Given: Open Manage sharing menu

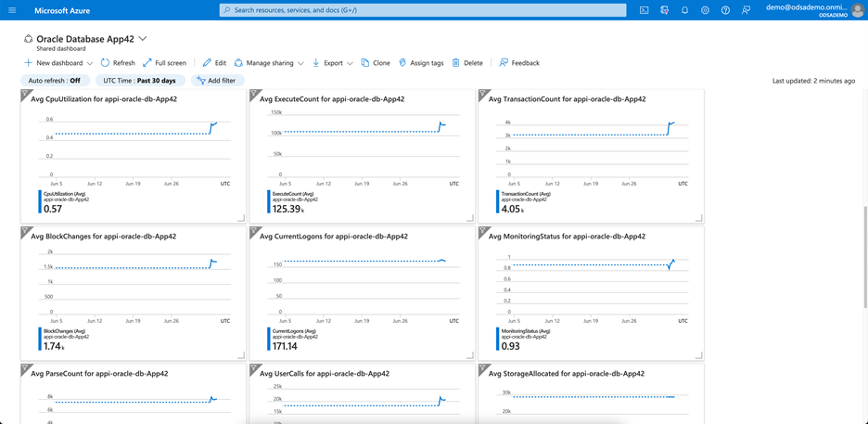Looking at the screenshot, I should [269, 63].
